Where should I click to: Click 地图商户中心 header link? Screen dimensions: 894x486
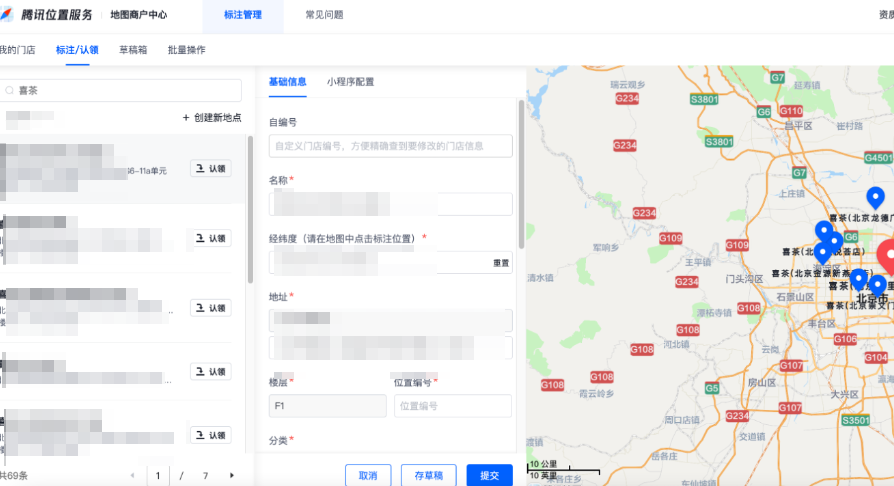coord(139,15)
